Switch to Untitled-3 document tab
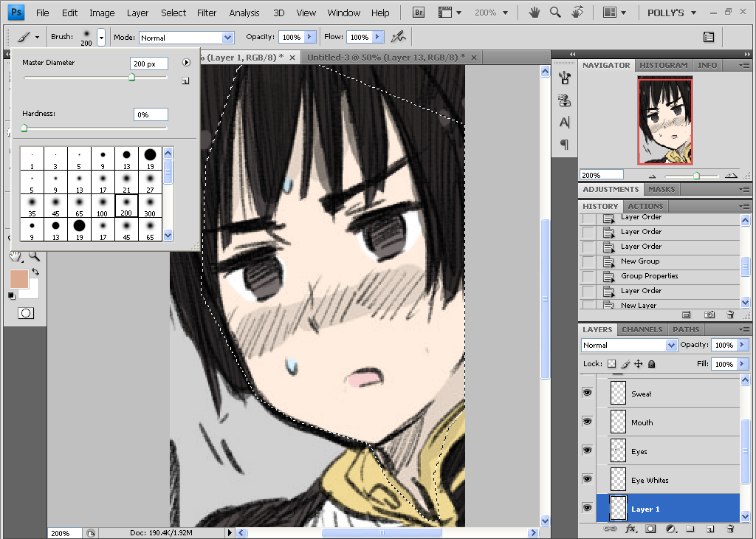Viewport: 756px width, 539px height. pos(385,58)
